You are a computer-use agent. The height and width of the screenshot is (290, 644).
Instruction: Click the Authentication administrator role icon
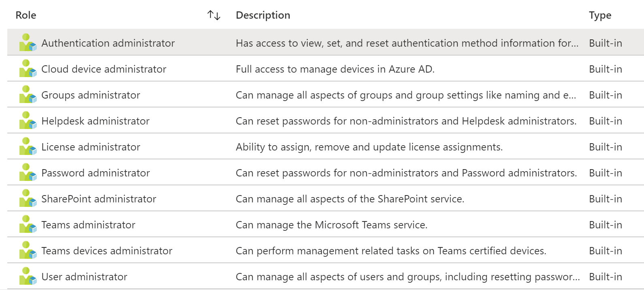click(x=28, y=43)
